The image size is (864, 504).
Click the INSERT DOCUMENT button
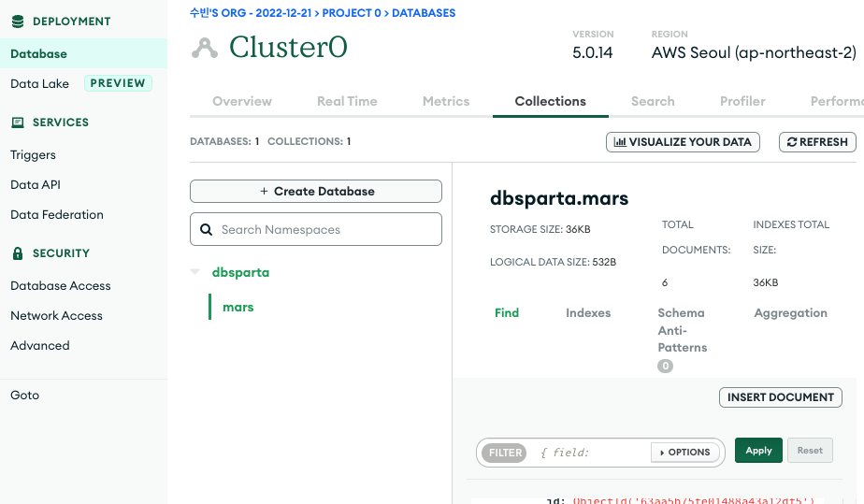point(780,397)
